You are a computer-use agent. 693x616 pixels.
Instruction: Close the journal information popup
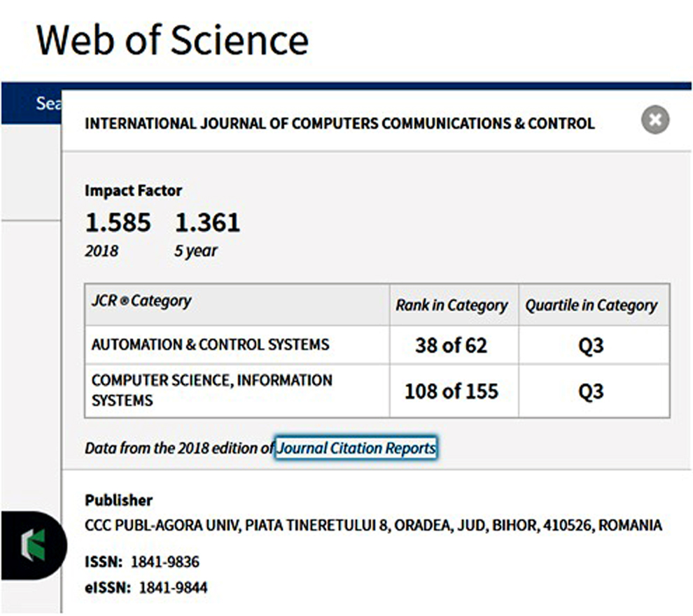655,120
